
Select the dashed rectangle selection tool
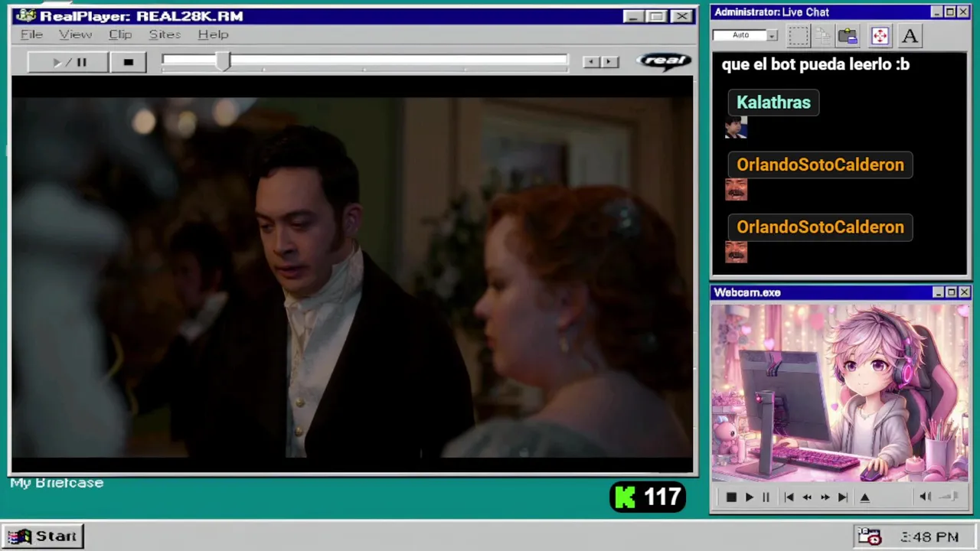[798, 35]
